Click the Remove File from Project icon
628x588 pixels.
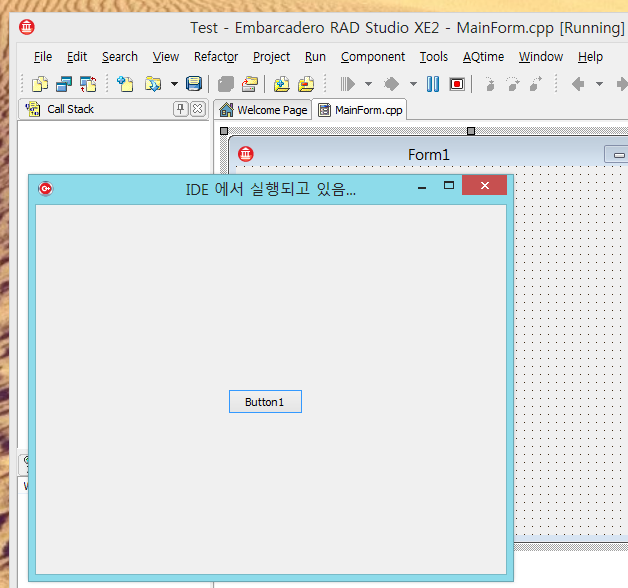tap(306, 84)
